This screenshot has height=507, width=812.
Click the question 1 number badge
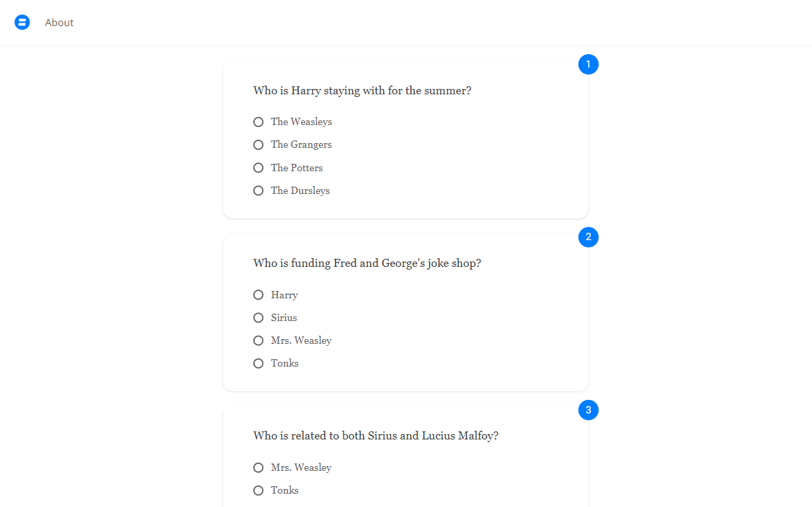pyautogui.click(x=588, y=64)
